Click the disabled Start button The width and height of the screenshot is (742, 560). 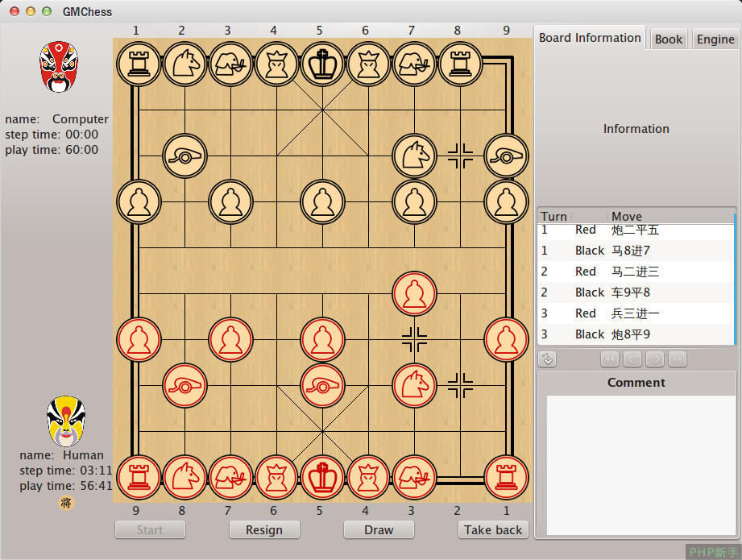pyautogui.click(x=150, y=529)
